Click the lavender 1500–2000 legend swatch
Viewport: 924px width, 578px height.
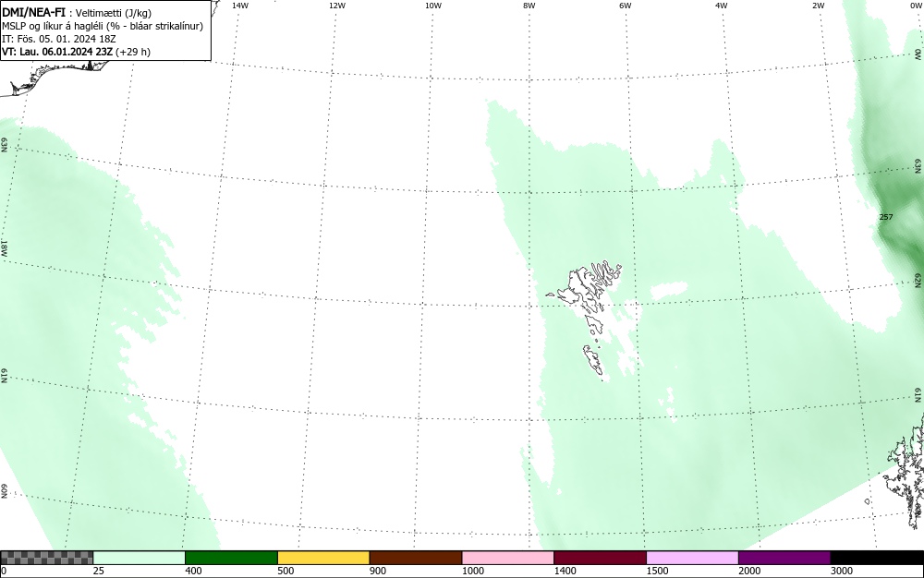[692, 558]
